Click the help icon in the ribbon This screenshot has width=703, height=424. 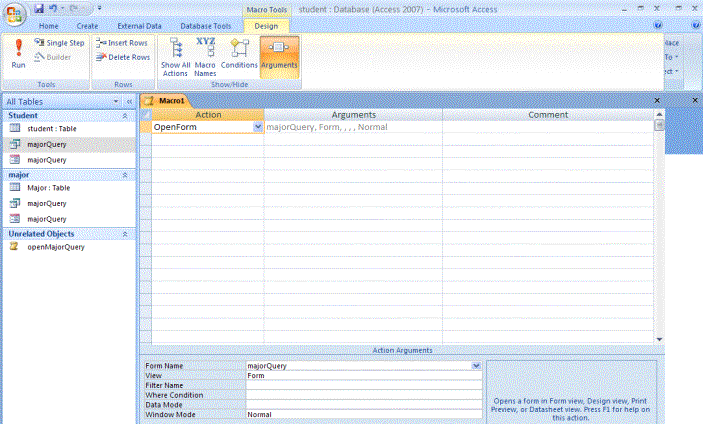point(658,25)
